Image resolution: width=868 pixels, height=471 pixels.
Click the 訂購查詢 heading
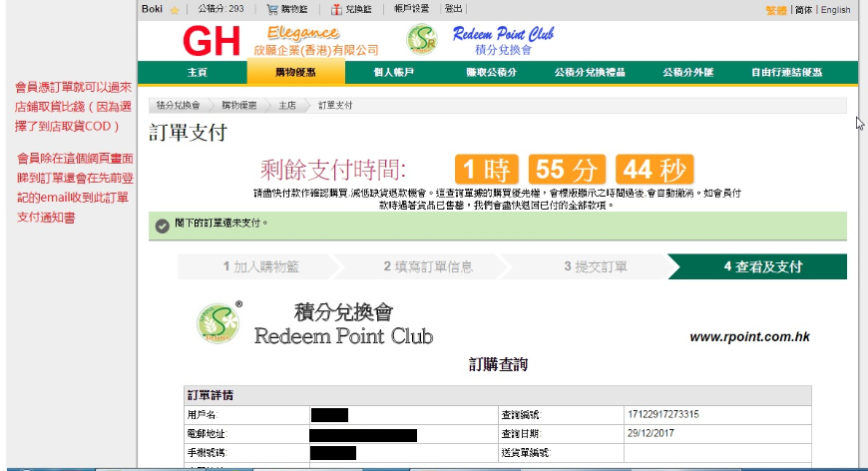[498, 364]
